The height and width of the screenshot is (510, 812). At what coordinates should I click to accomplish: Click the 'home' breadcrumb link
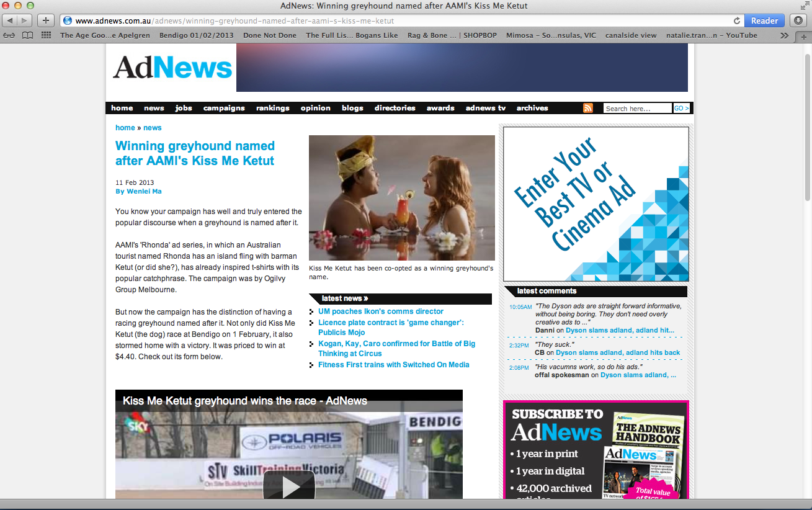pos(125,128)
